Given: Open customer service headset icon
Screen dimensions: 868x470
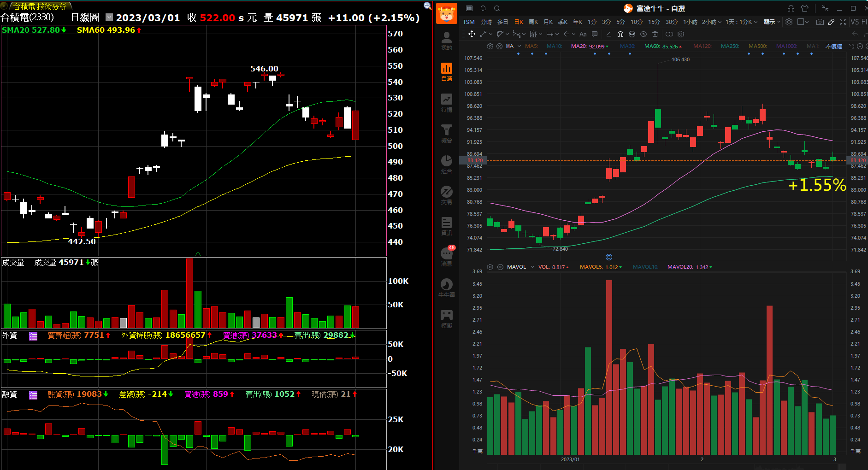Looking at the screenshot, I should [791, 8].
